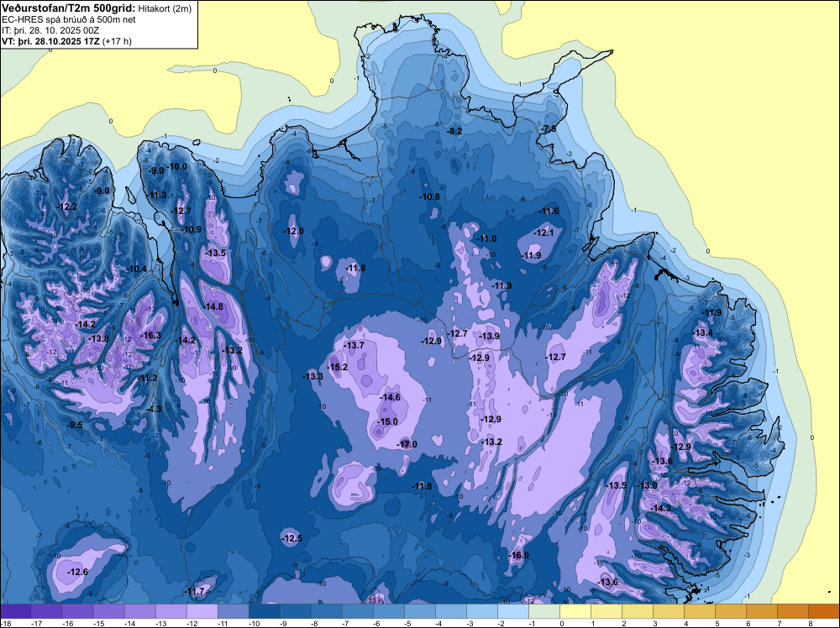The image size is (840, 628).
Task: Click the -16.0 temperature label
Action: (518, 555)
